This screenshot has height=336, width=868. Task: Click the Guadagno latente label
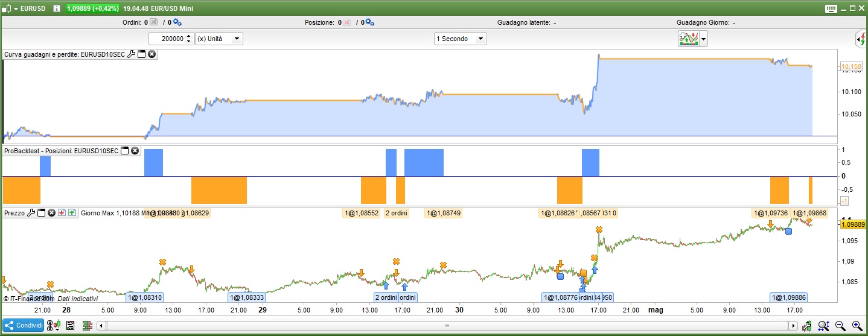point(523,22)
